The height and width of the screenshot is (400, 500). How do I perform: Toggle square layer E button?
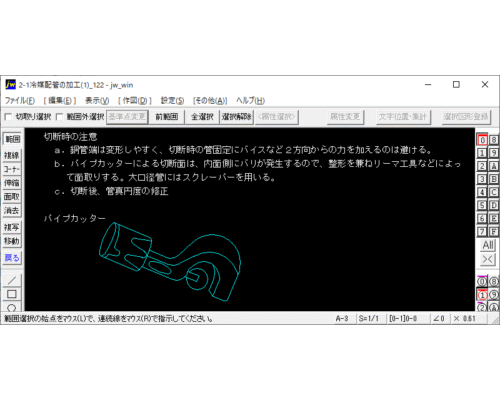pyautogui.click(x=494, y=218)
